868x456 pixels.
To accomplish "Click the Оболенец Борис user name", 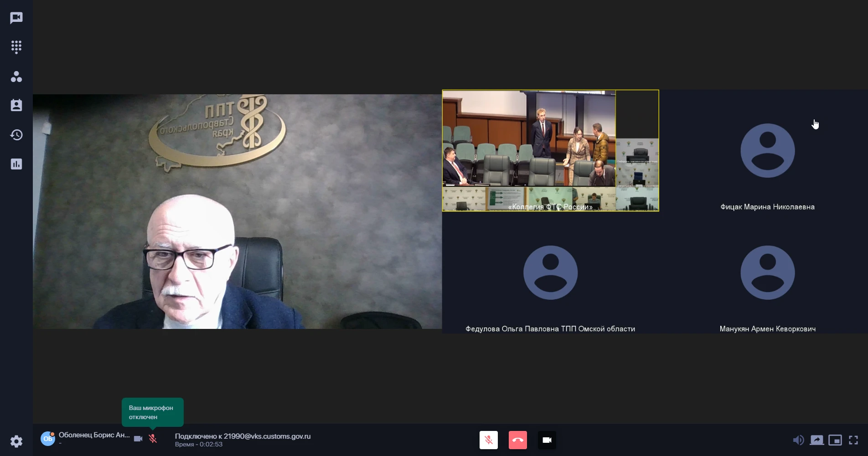I will [94, 435].
